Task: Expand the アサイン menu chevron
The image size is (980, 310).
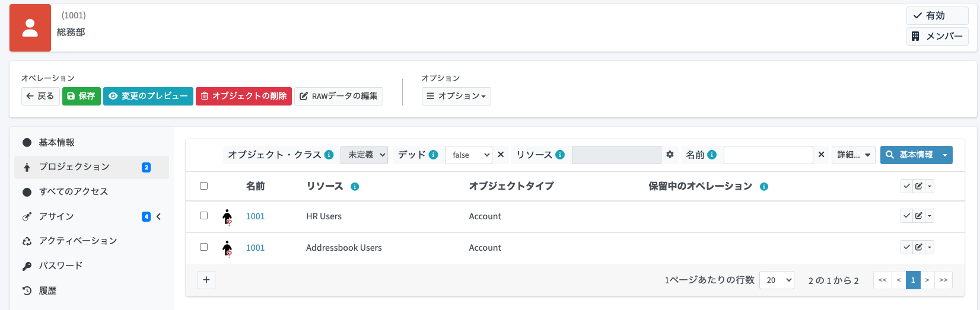Action: pyautogui.click(x=159, y=217)
